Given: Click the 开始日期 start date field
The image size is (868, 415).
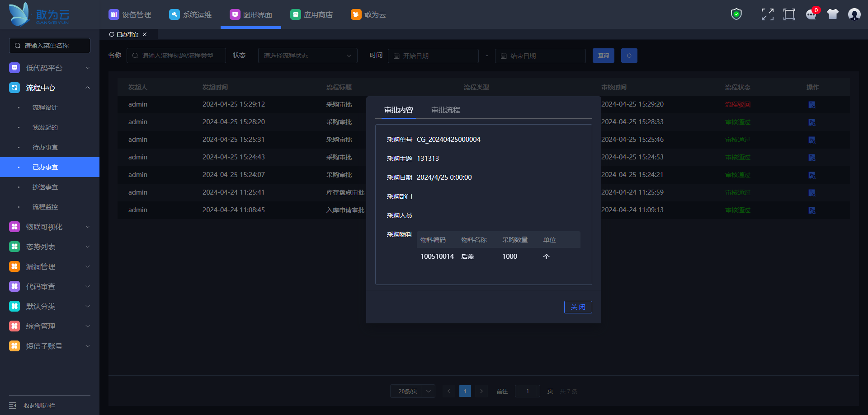Looking at the screenshot, I should pos(433,56).
